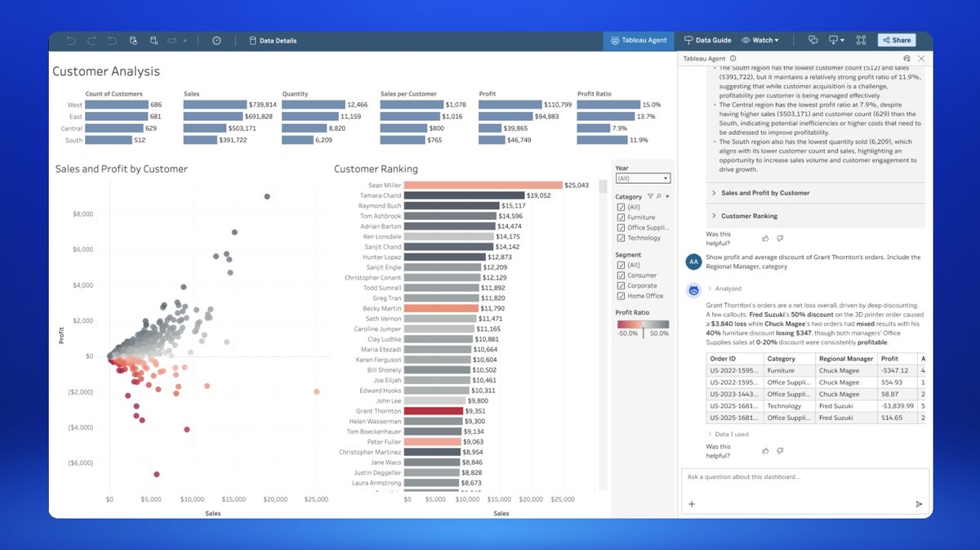The height and width of the screenshot is (550, 980).
Task: Toggle the Segment (All) checkbox
Action: pos(621,266)
